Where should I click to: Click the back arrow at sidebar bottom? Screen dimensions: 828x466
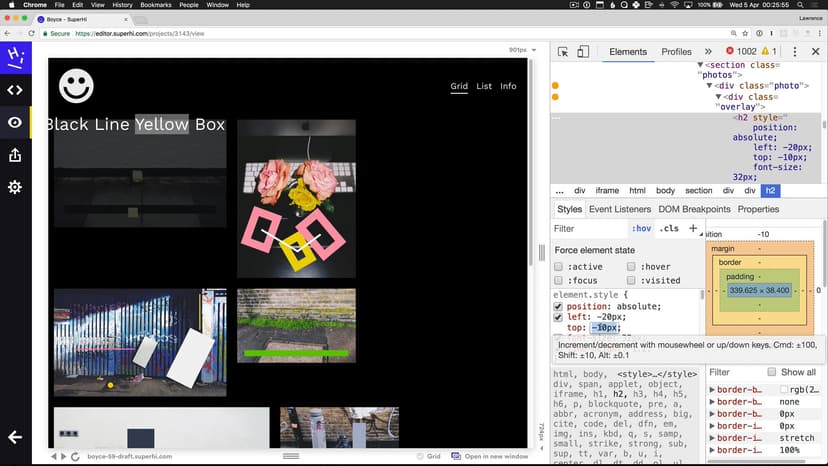tap(15, 437)
